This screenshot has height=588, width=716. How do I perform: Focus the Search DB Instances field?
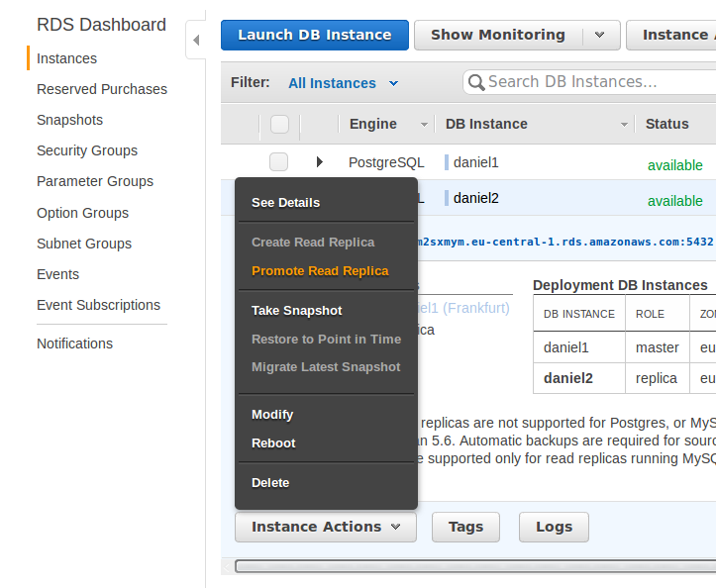589,82
